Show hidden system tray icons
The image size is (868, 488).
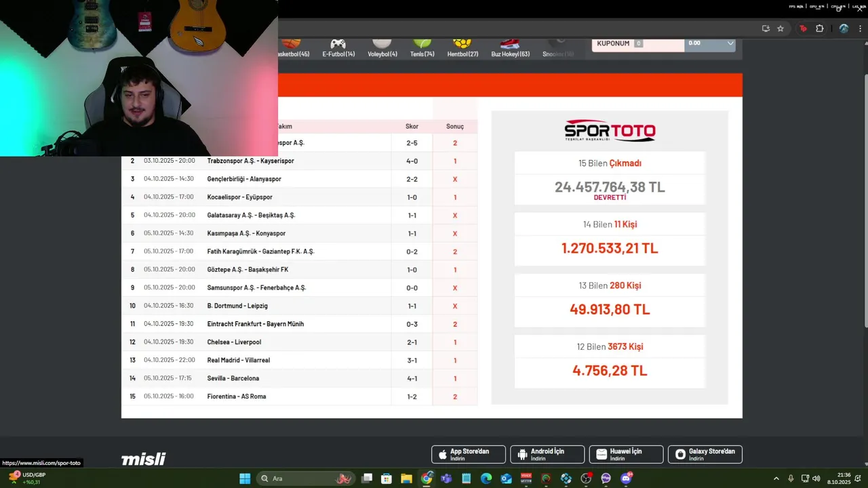[776, 479]
